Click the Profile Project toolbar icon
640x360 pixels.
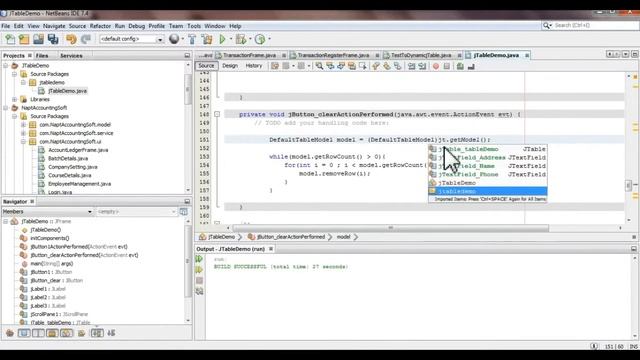coord(260,39)
